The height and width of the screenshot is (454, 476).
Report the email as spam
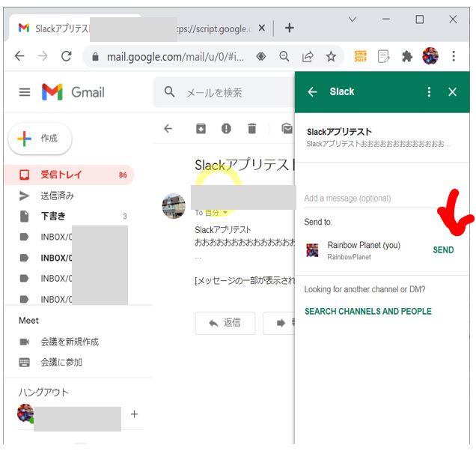[x=226, y=129]
